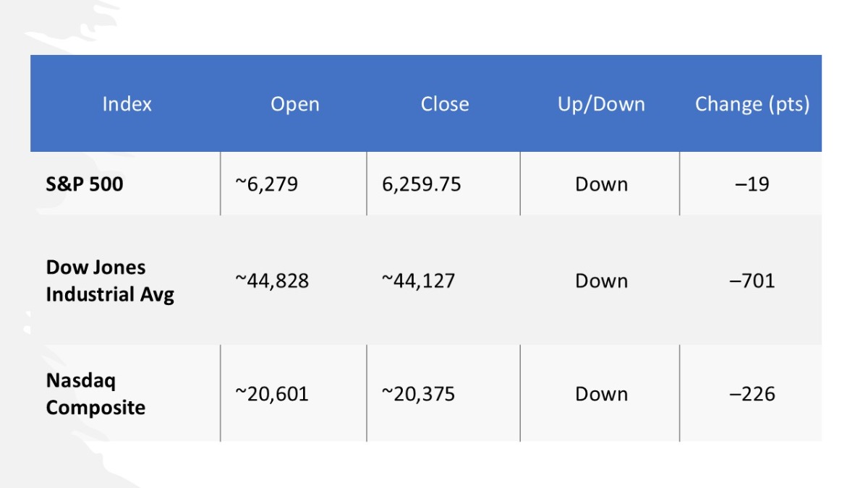Select the S&P 500 row label
The height and width of the screenshot is (488, 868).
pyautogui.click(x=85, y=184)
